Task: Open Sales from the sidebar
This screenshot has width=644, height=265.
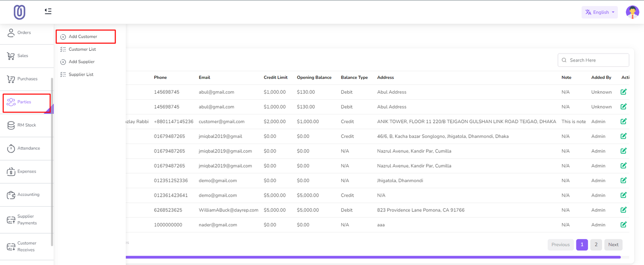Action: click(x=23, y=56)
